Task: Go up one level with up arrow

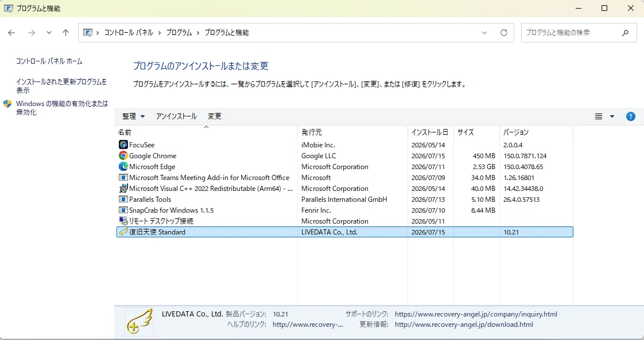Action: click(x=65, y=33)
